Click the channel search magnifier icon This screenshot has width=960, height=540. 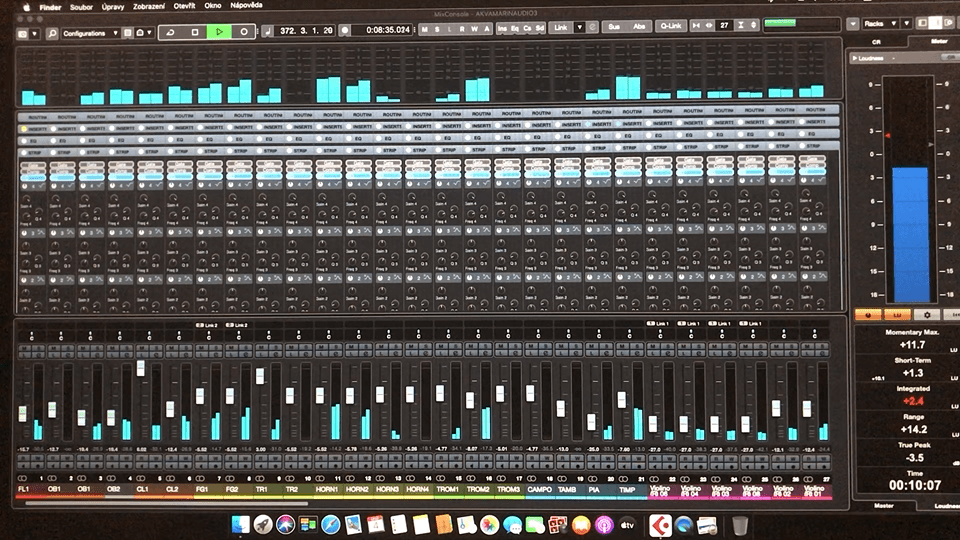pyautogui.click(x=51, y=33)
